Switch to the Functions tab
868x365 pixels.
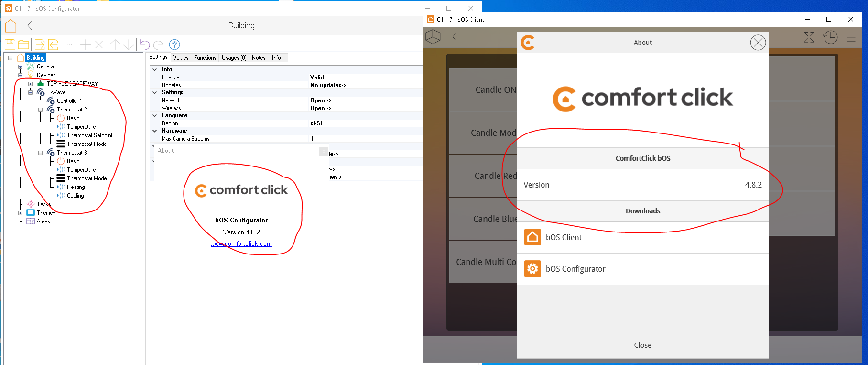[x=205, y=58]
